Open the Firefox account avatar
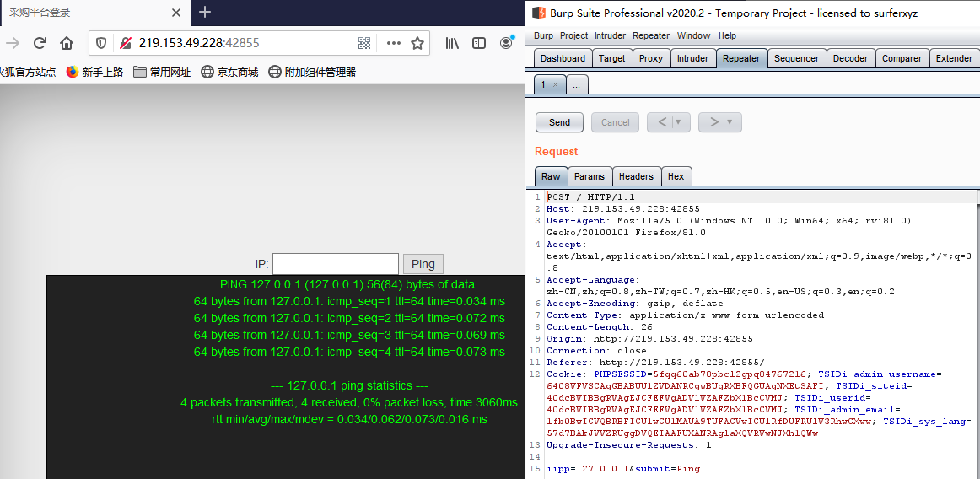This screenshot has width=980, height=479. (507, 42)
